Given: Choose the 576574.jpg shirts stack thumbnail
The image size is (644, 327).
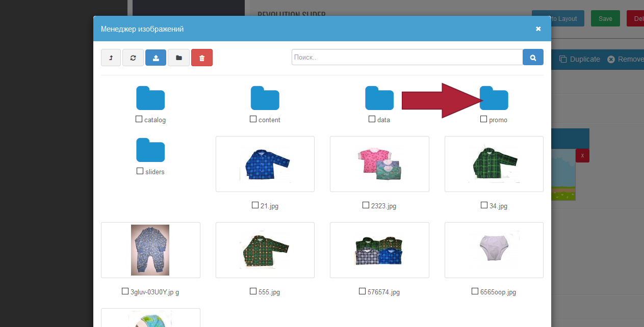Looking at the screenshot, I should [379, 250].
